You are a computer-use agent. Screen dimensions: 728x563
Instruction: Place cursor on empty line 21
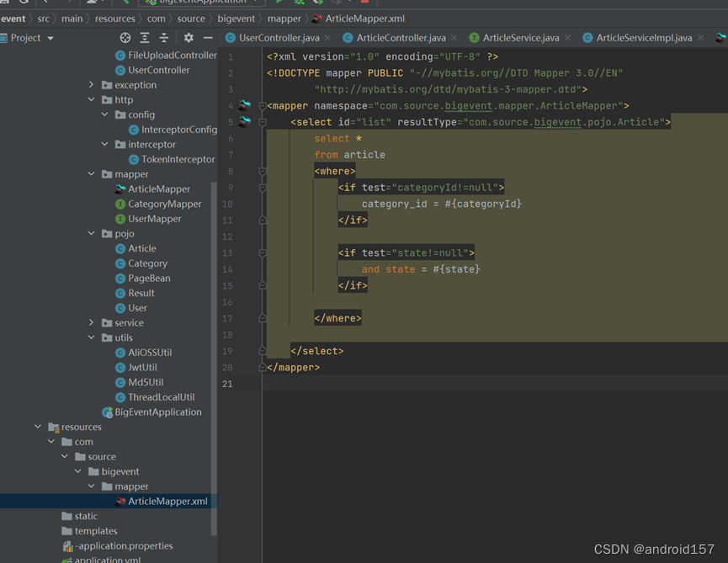pyautogui.click(x=495, y=384)
